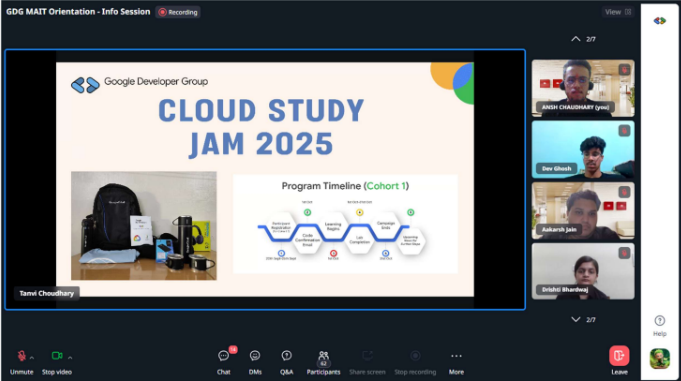Click the meeting title GDG MAIT Orientation

click(78, 12)
